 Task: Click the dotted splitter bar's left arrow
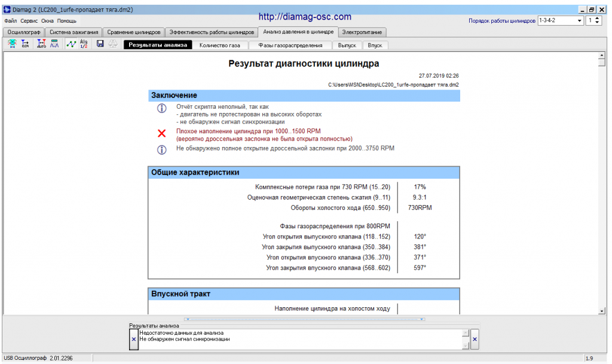tap(188, 319)
